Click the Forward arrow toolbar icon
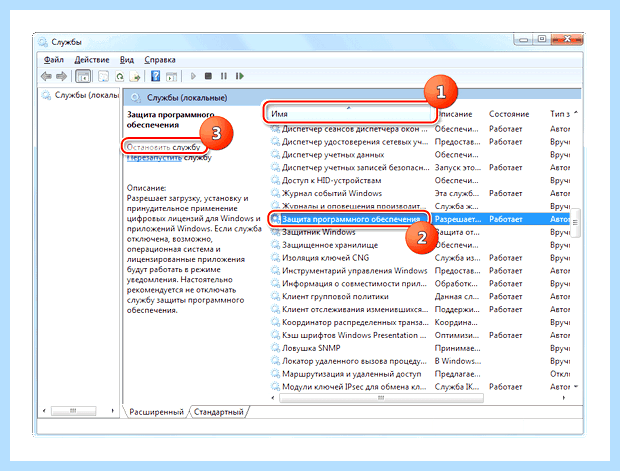Screen dimensions: 620x471 click(61, 76)
